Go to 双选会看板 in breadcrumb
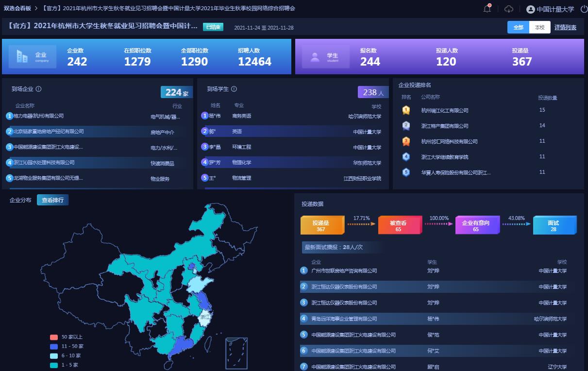This screenshot has height=371, width=588. tap(17, 8)
